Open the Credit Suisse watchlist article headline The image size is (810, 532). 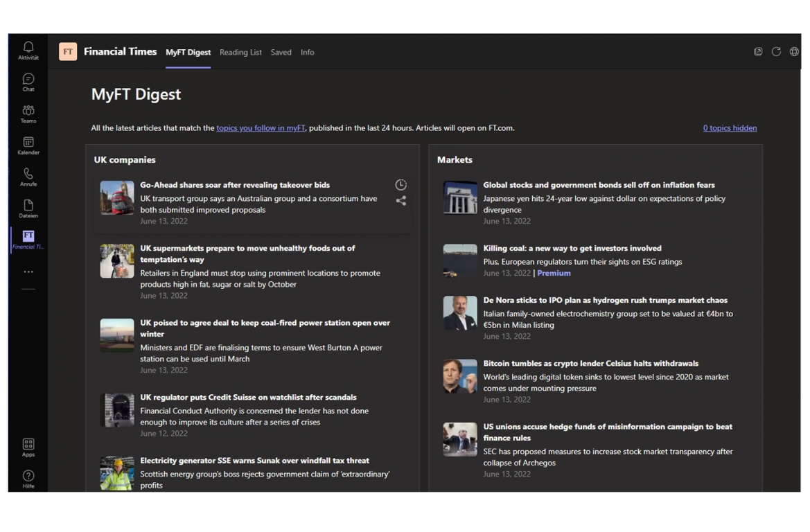(x=248, y=397)
